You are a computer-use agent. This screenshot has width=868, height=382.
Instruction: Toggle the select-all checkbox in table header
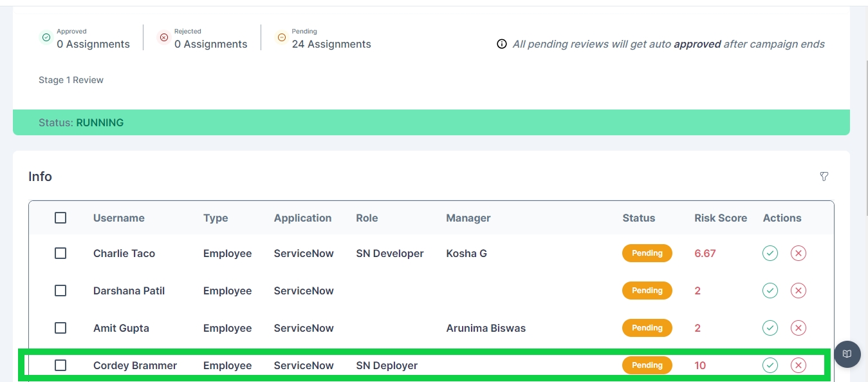click(60, 218)
